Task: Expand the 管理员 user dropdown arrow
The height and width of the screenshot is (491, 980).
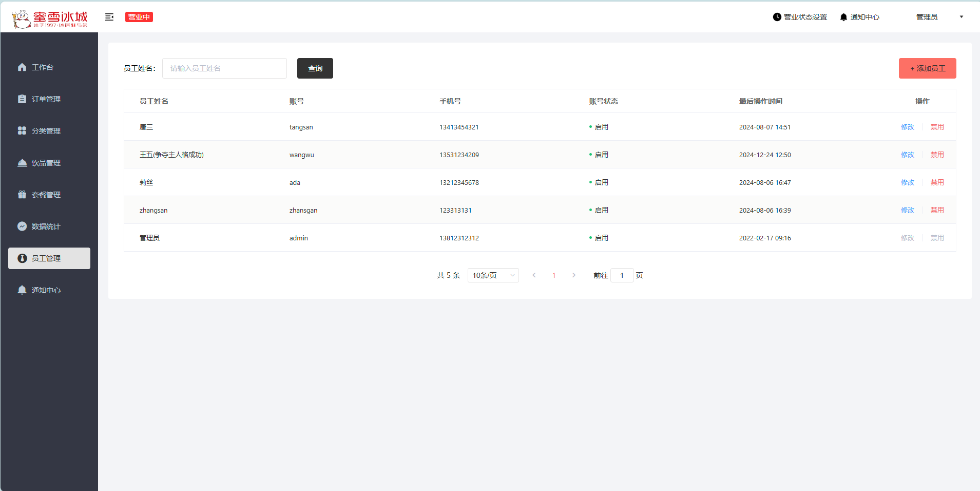Action: pos(961,17)
